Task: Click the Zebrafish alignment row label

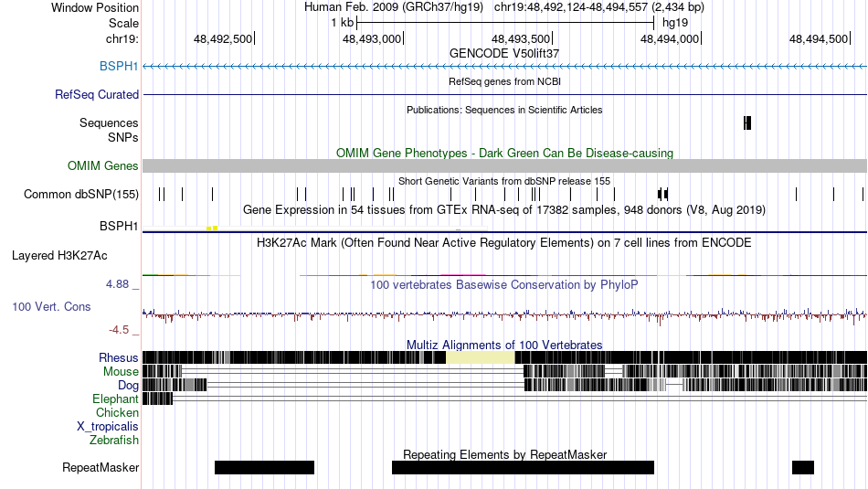Action: point(114,441)
